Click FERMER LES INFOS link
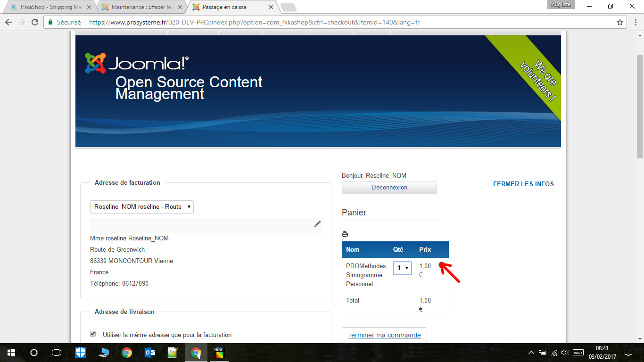The image size is (644, 362). 523,184
